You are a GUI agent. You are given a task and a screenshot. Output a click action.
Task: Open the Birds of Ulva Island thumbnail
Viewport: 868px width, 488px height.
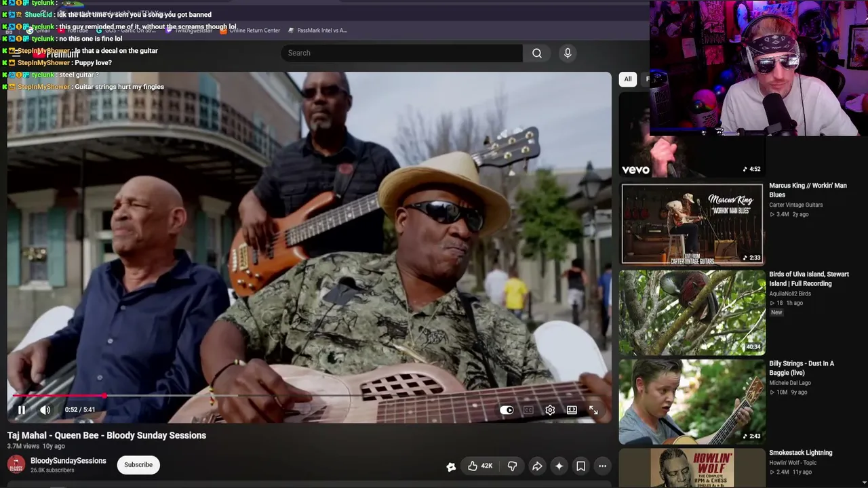coord(692,312)
